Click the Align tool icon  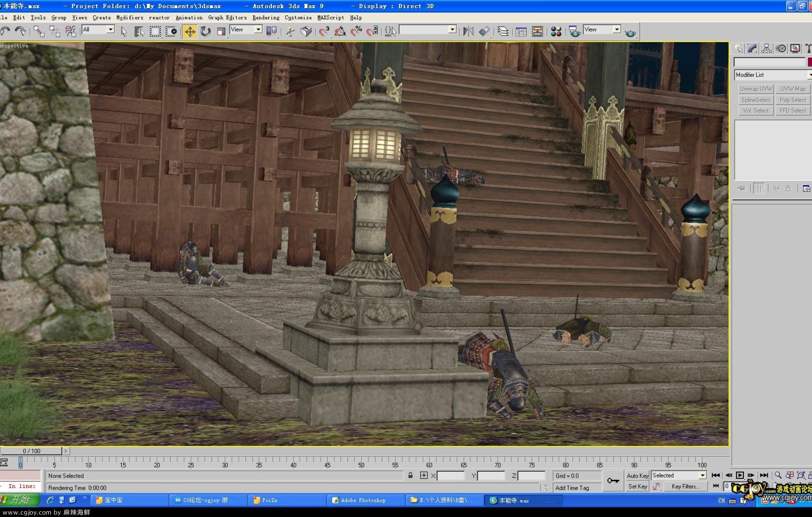point(484,31)
